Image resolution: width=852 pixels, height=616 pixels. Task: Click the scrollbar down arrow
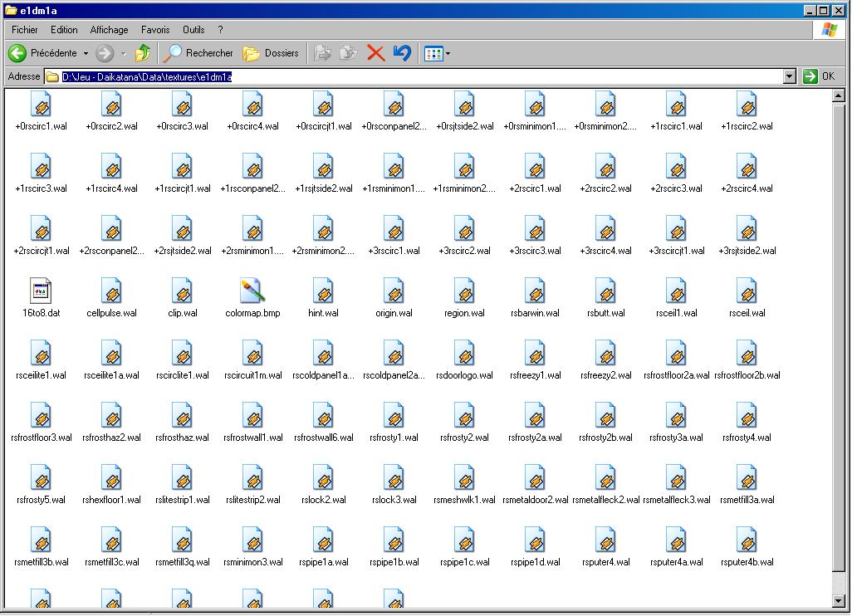(x=839, y=601)
